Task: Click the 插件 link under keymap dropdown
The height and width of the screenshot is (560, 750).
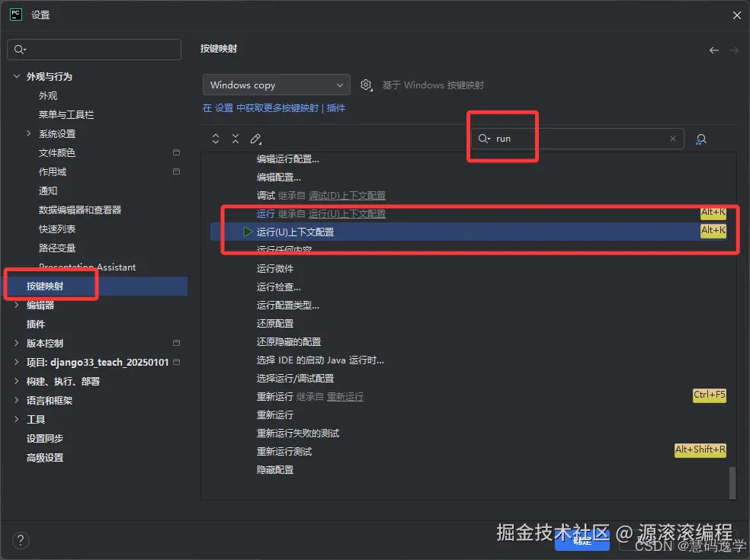Action: [x=336, y=108]
